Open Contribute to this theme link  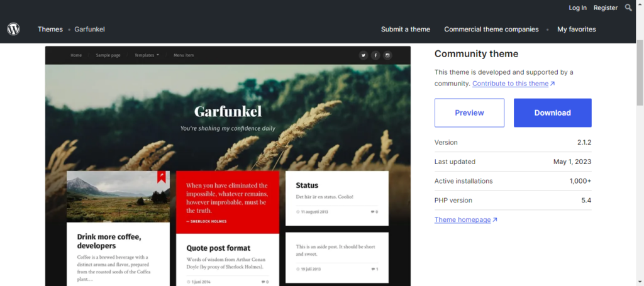(513, 84)
